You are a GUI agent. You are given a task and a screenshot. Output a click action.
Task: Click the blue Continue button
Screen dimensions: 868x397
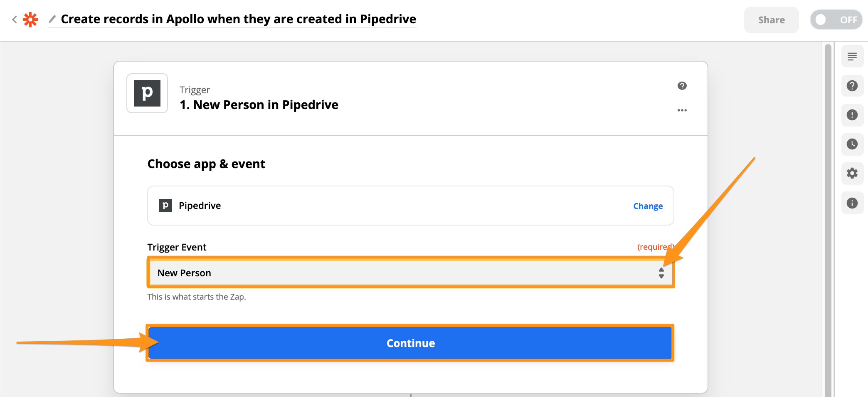pyautogui.click(x=410, y=343)
